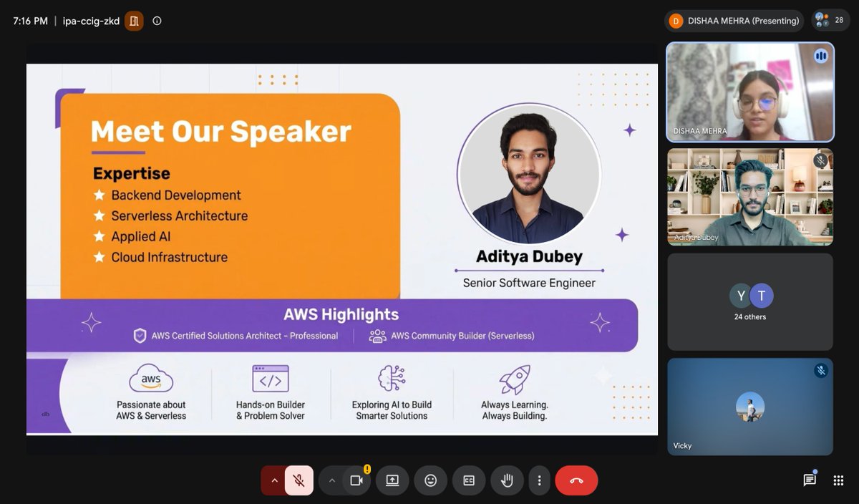Click "Always Learning. Always Building." caption

pos(515,410)
